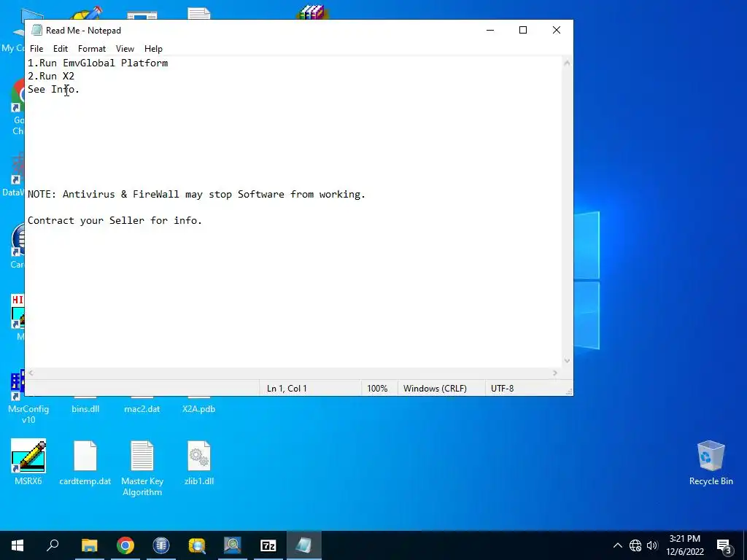
Task: Open the round blue chip app on taskbar
Action: pyautogui.click(x=161, y=545)
